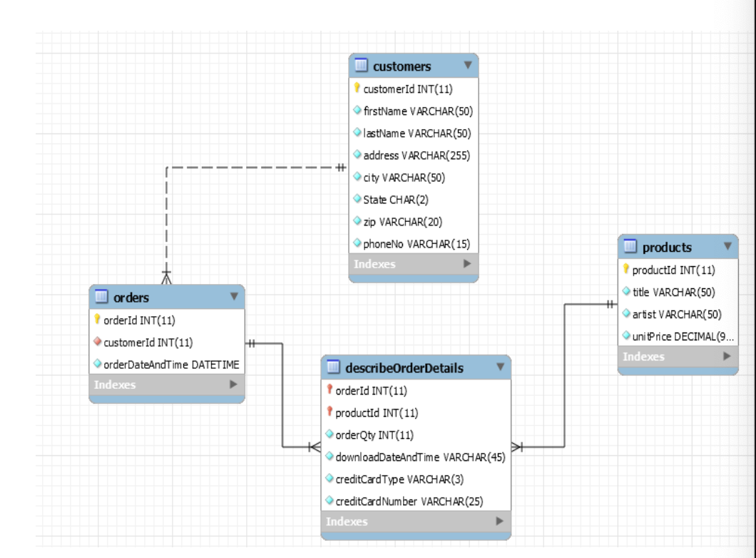Image resolution: width=756 pixels, height=558 pixels.
Task: Select orderQty INT(11) column
Action: [416, 435]
